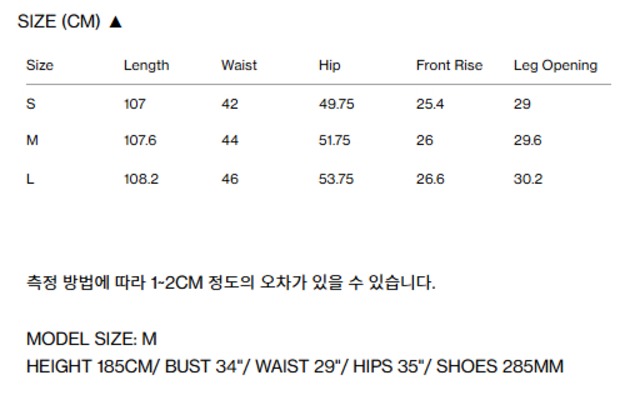This screenshot has height=415, width=640.
Task: Click the SIZE (CM) heading text
Action: point(59,22)
